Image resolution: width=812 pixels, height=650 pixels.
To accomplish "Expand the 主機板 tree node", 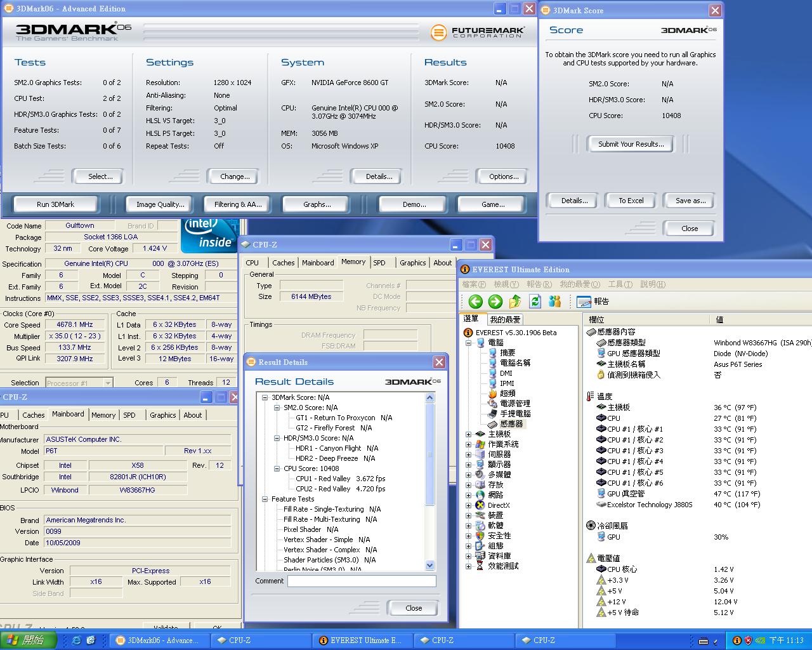I will (469, 434).
